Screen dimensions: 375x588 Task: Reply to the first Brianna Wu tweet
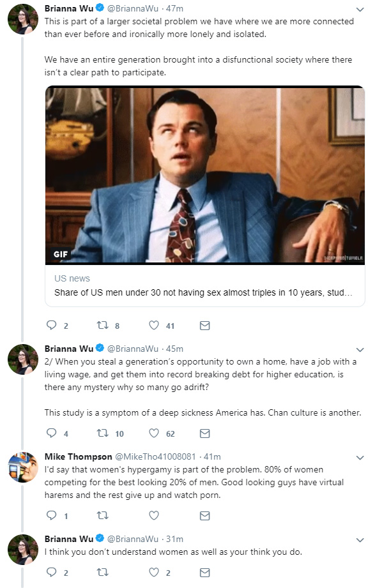point(51,325)
